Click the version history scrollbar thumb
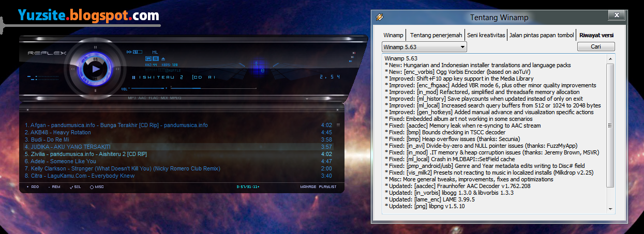 coord(611,126)
